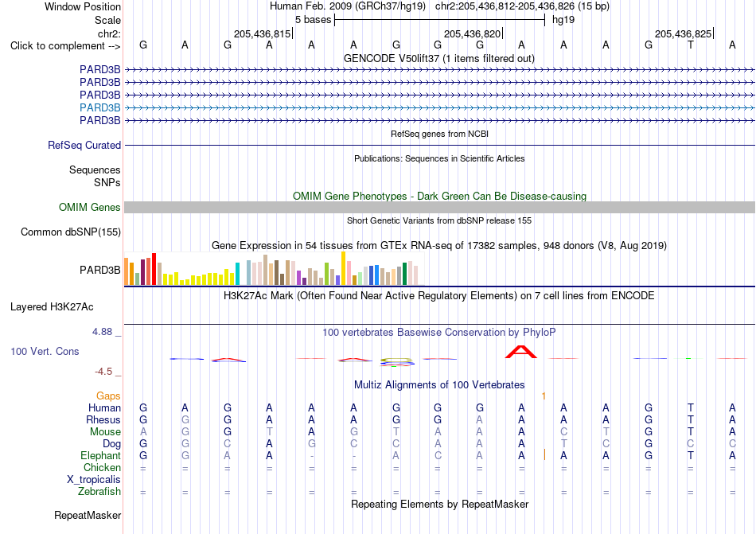Click the 205,436,820 position marker
This screenshot has width=756, height=534.
click(x=473, y=33)
